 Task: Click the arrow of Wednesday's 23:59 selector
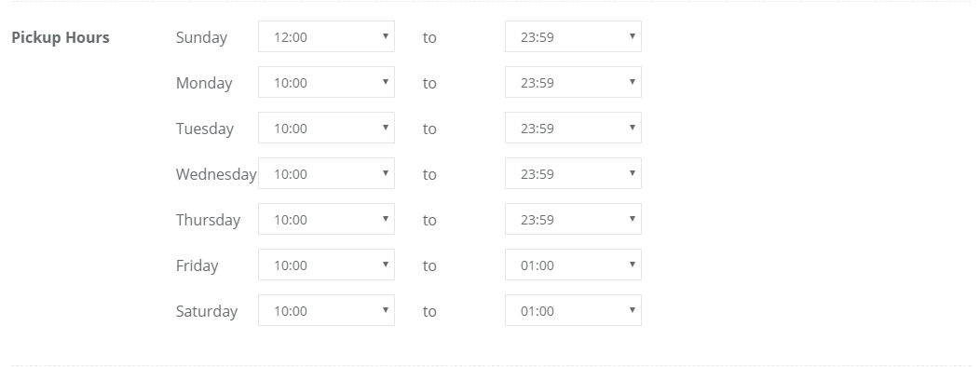[x=633, y=173]
